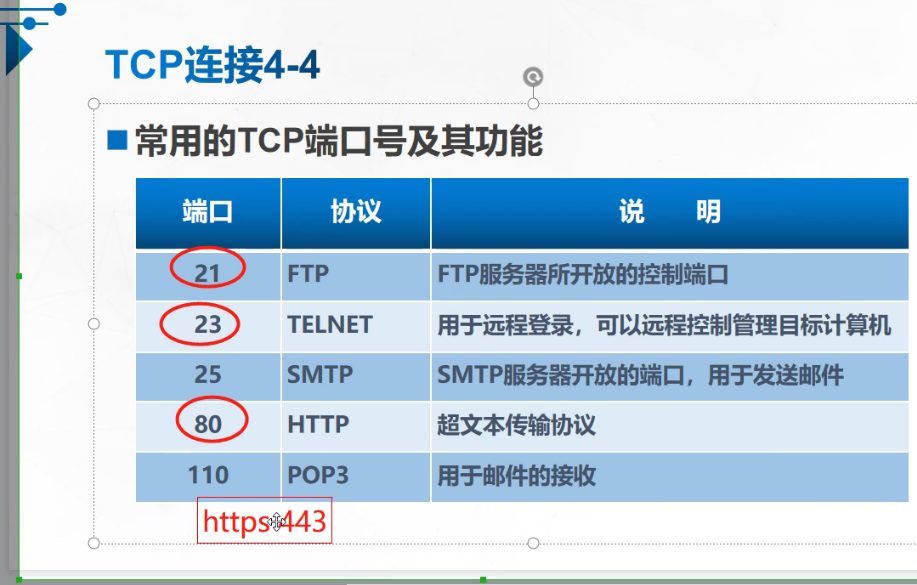Click the "说 明" table header cell

(x=670, y=214)
